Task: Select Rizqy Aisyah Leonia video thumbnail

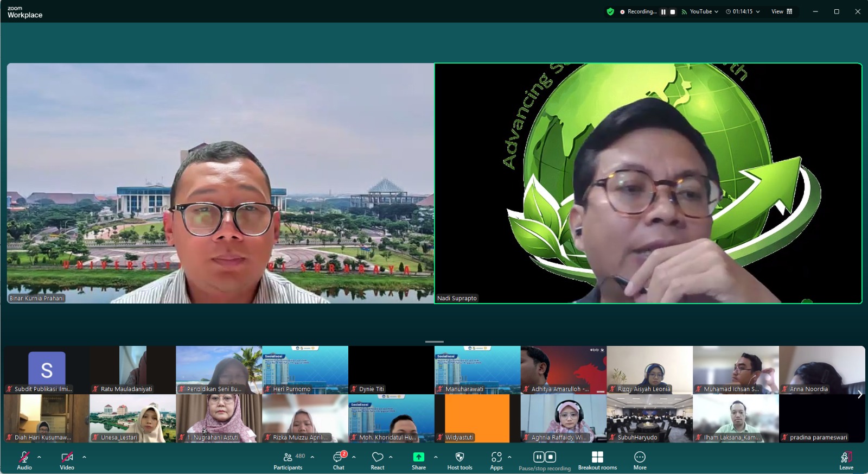Action: pyautogui.click(x=649, y=370)
